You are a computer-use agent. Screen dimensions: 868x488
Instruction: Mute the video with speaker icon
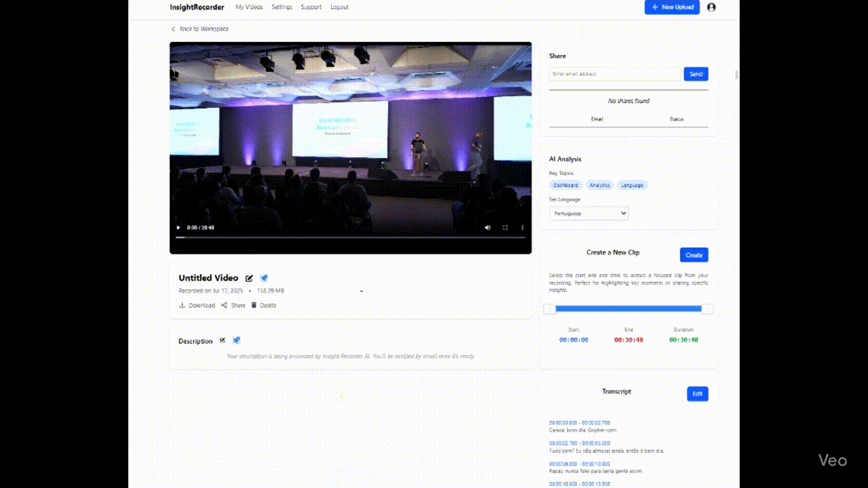click(488, 228)
